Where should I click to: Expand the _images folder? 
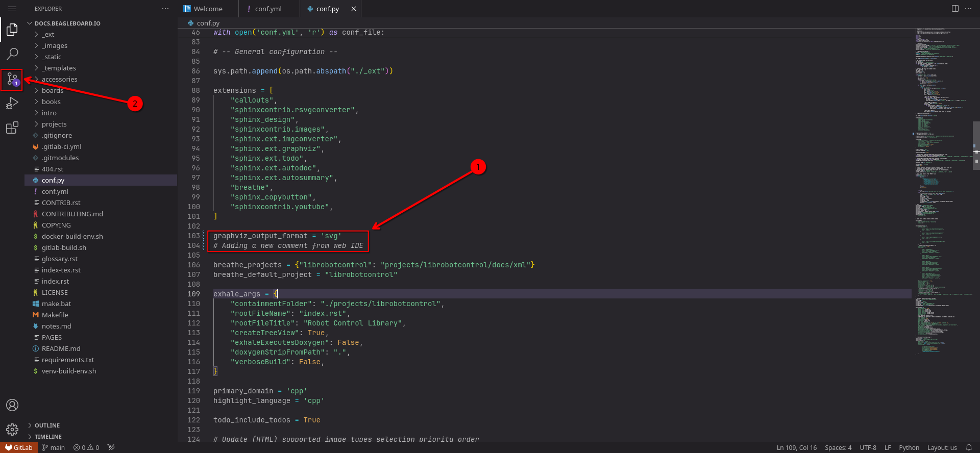coord(55,45)
